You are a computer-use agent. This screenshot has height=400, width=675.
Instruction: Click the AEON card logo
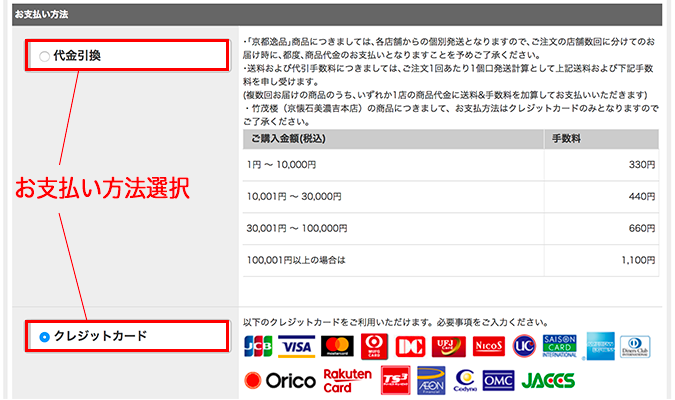pos(430,381)
